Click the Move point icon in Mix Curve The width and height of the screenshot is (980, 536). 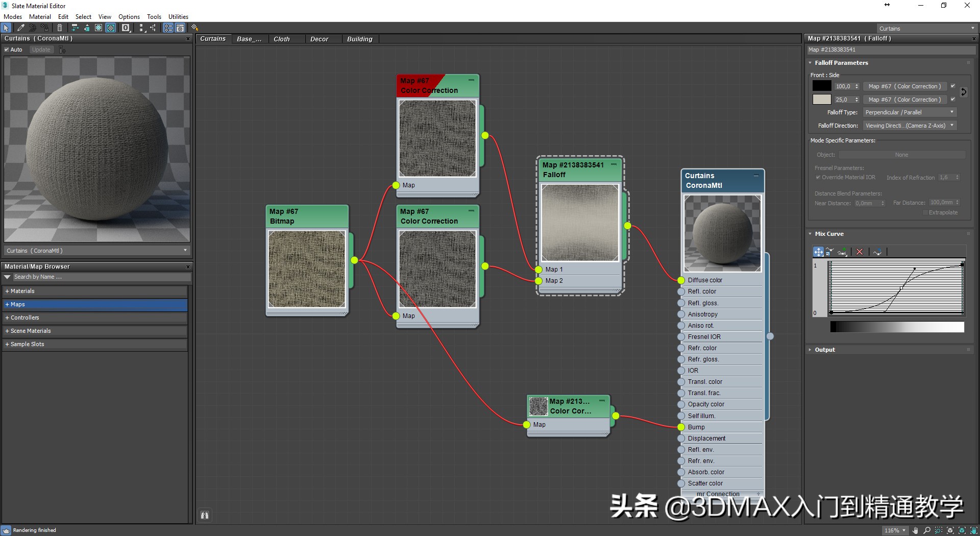(x=818, y=252)
